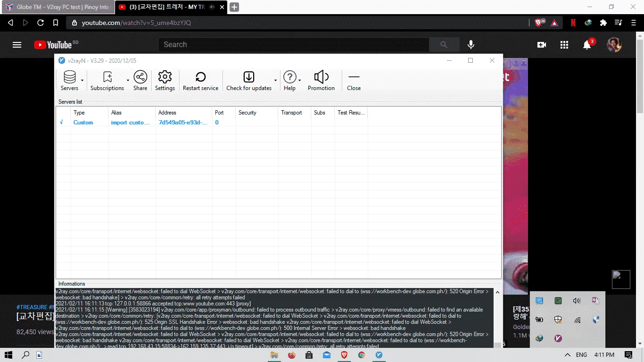This screenshot has width=644, height=362.
Task: Switch to Globe TM V2ray PC test tab
Action: click(58, 7)
